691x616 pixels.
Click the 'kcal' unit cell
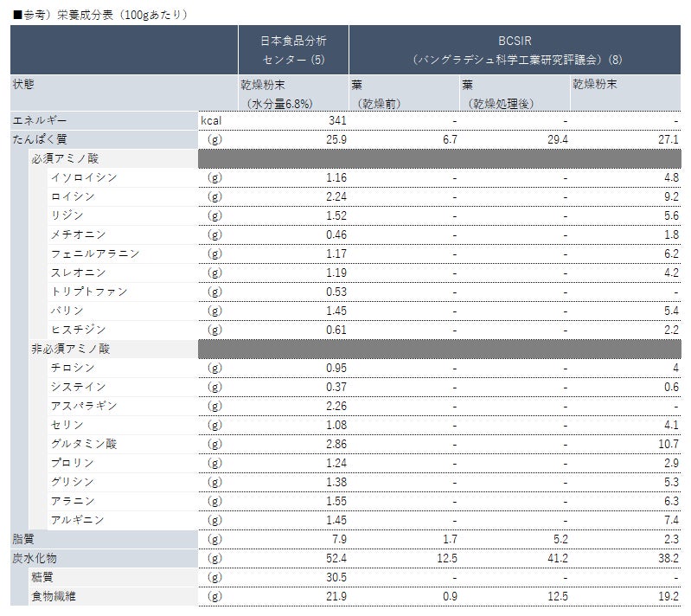211,121
